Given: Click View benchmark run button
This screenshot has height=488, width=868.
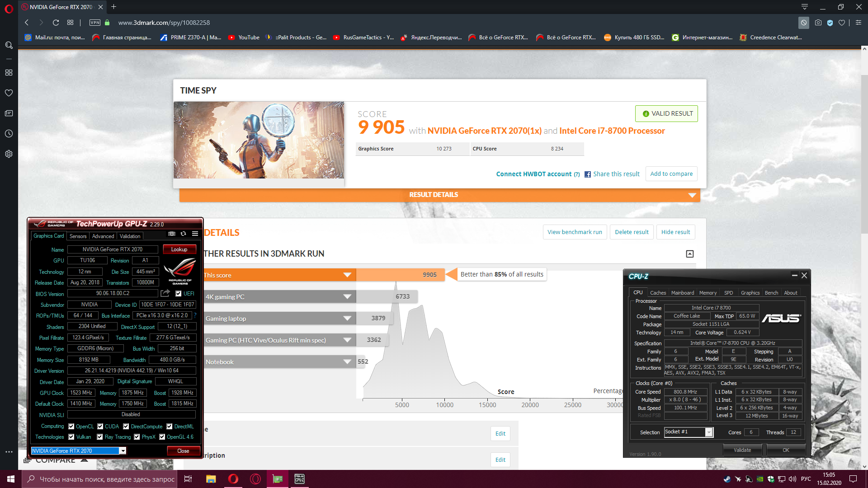Looking at the screenshot, I should tap(574, 232).
